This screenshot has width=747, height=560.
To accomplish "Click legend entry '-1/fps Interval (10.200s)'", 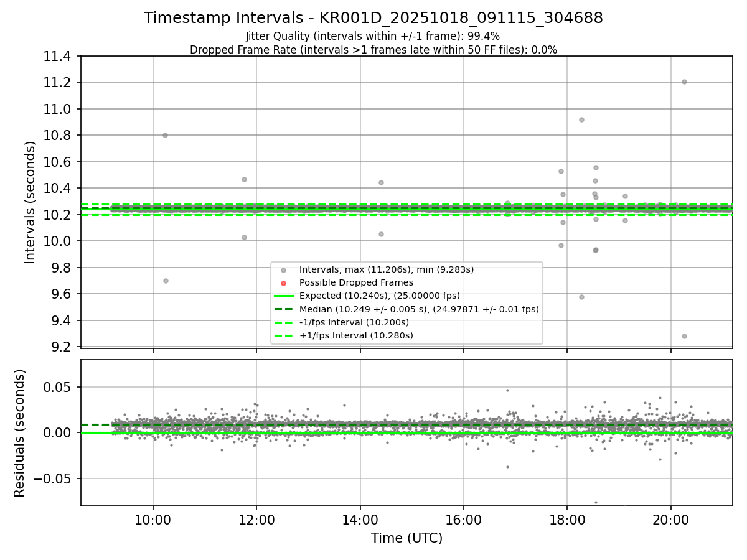I will 354,322.
